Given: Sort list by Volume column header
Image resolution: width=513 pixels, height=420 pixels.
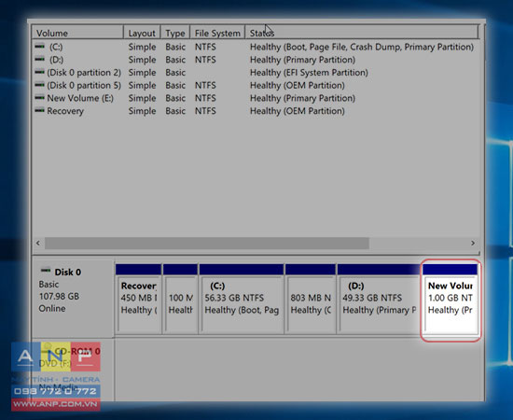Looking at the screenshot, I should click(x=77, y=33).
